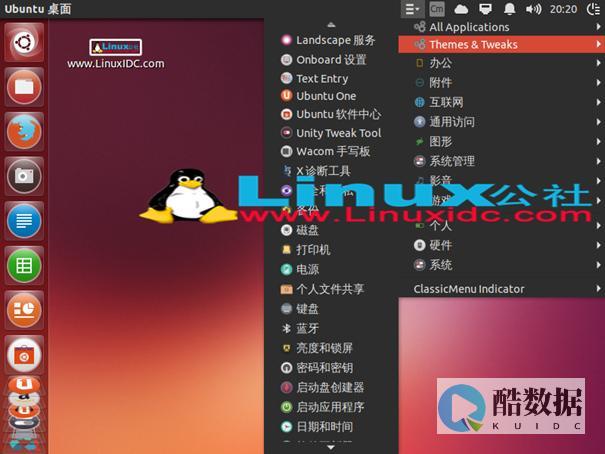This screenshot has height=454, width=605.
Task: Open 亮度和锁屏 settings entry
Action: (331, 348)
